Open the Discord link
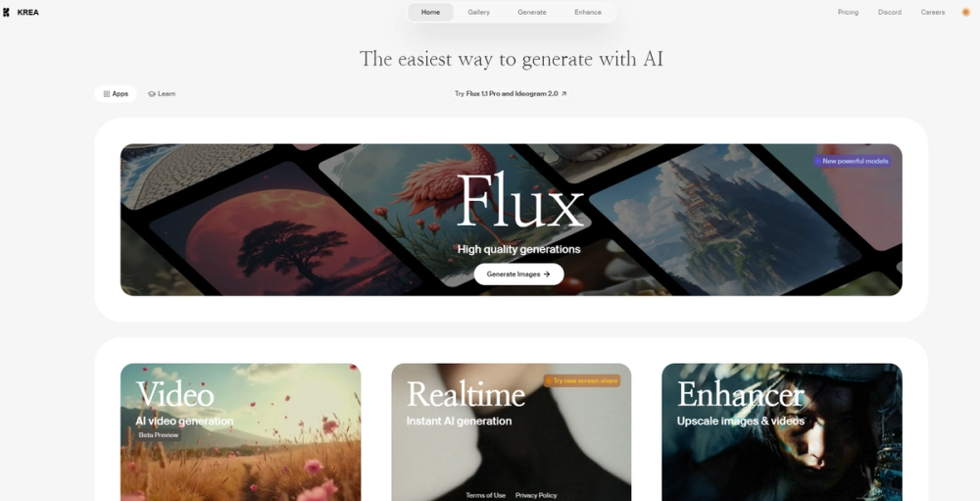The height and width of the screenshot is (501, 980). coord(890,13)
